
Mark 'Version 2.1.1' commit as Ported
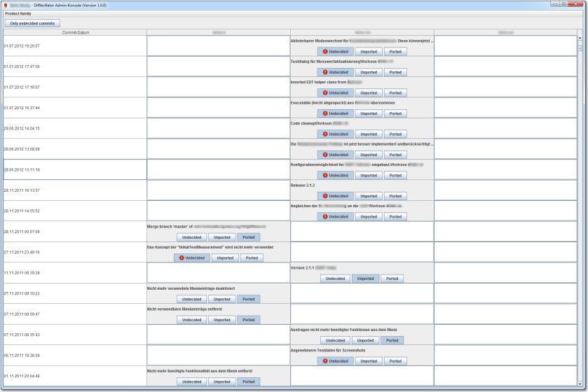[392, 279]
